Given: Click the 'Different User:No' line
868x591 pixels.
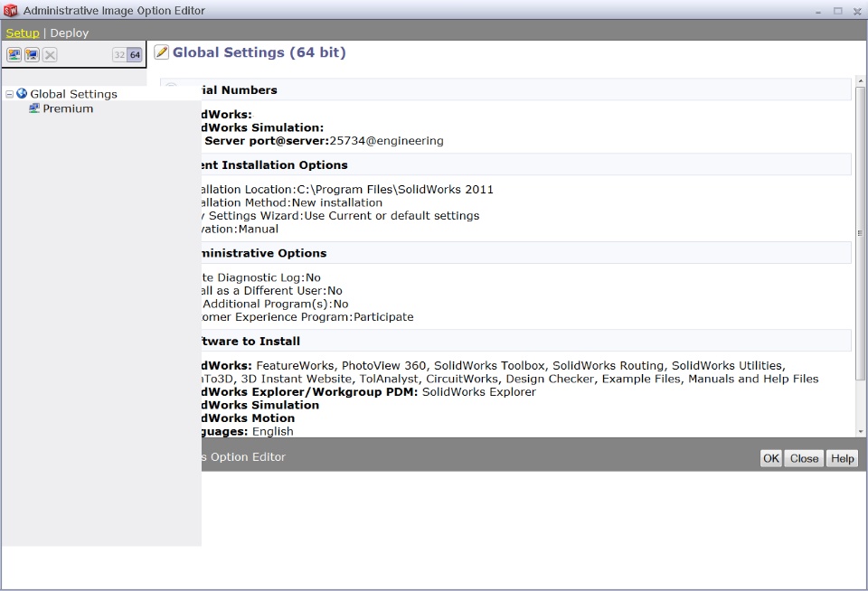Looking at the screenshot, I should click(x=272, y=290).
